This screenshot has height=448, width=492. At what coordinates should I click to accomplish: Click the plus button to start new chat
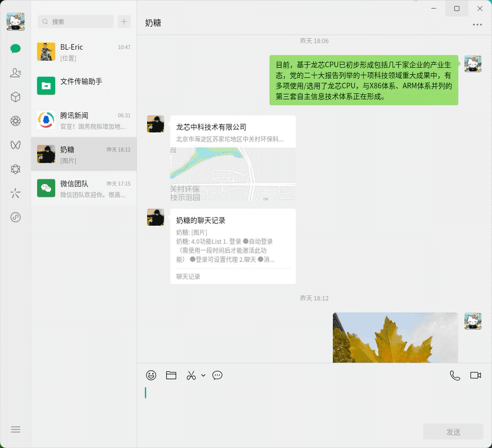[124, 22]
